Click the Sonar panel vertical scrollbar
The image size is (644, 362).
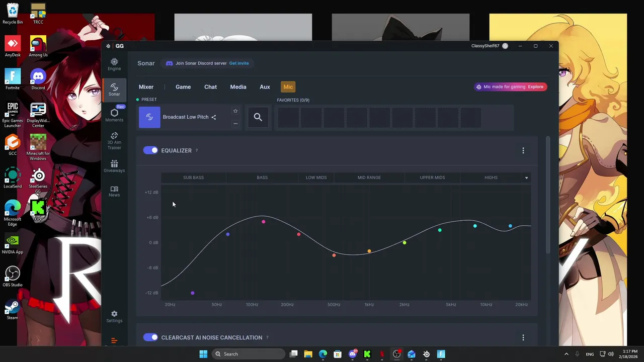tap(548, 194)
